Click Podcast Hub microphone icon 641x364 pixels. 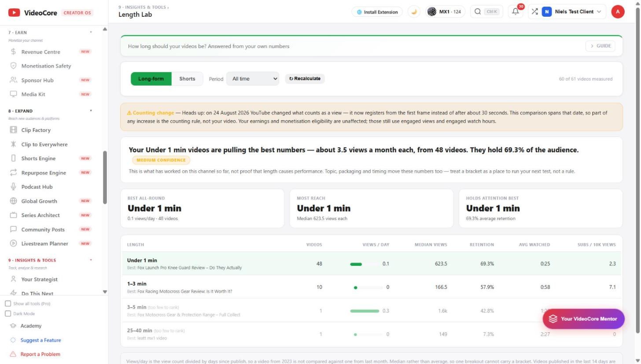point(13,187)
